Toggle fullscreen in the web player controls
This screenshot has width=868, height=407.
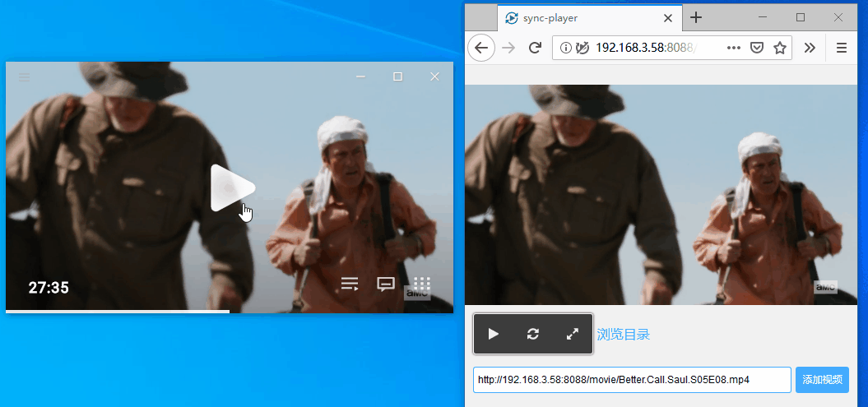pos(573,334)
